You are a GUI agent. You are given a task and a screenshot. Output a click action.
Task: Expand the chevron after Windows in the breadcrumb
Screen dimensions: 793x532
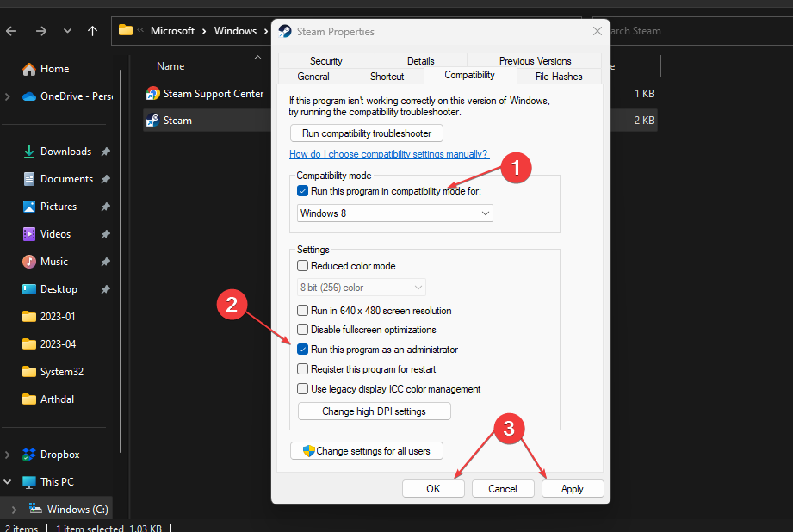(x=265, y=31)
